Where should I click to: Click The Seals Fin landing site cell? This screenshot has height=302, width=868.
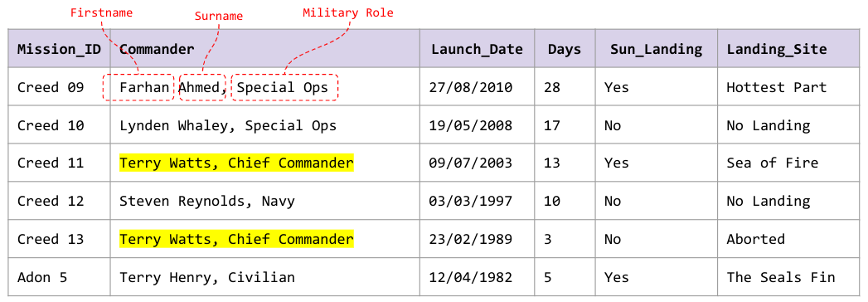788,276
